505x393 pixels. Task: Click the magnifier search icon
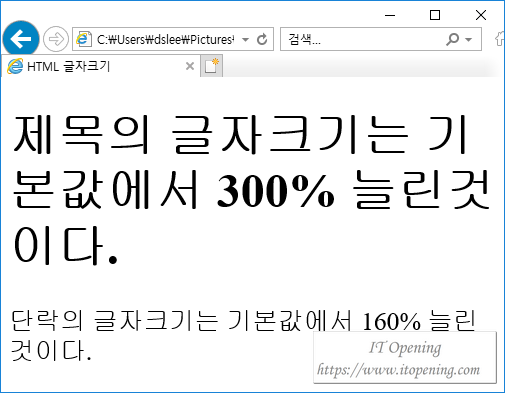click(452, 39)
